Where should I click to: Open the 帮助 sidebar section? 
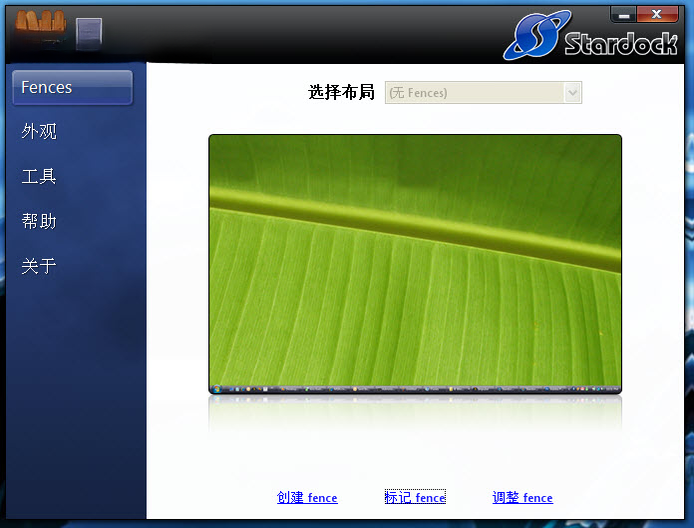(39, 221)
